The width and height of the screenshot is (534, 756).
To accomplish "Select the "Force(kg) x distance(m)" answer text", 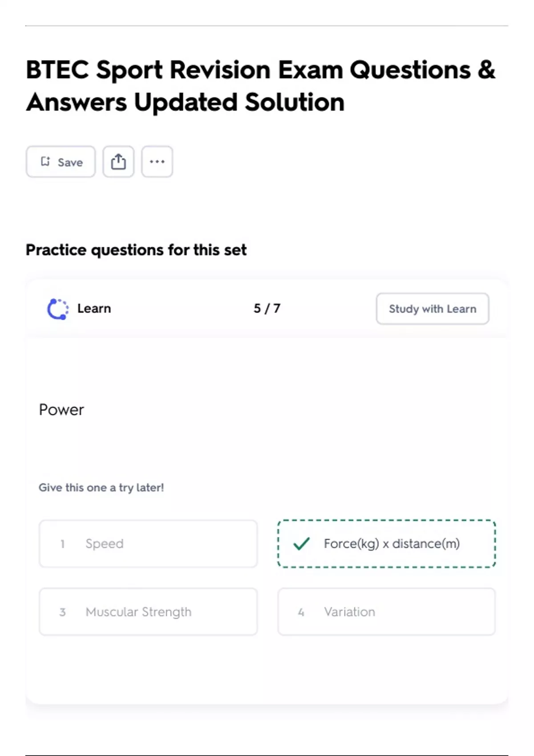I will (x=392, y=543).
